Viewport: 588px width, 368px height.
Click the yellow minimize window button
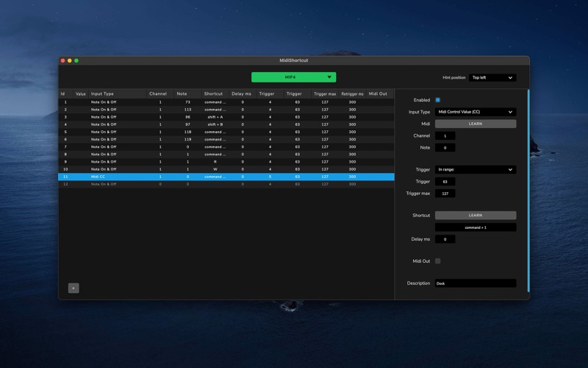point(70,60)
